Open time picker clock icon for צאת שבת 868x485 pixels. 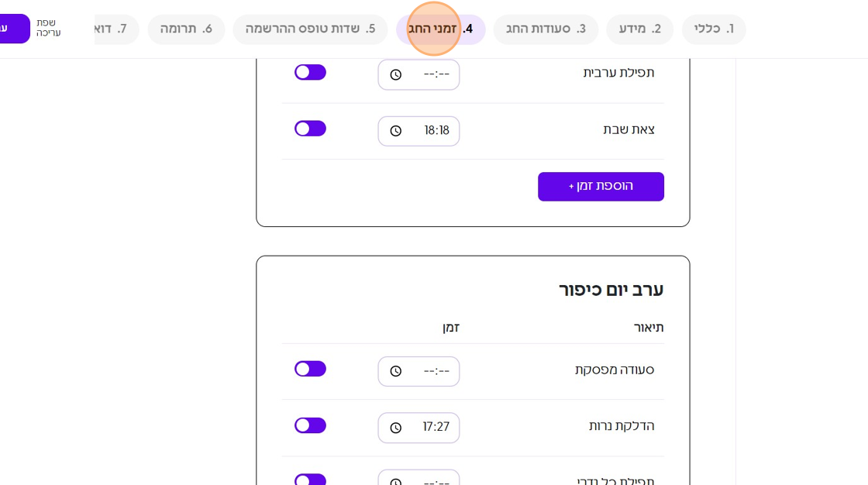click(396, 131)
